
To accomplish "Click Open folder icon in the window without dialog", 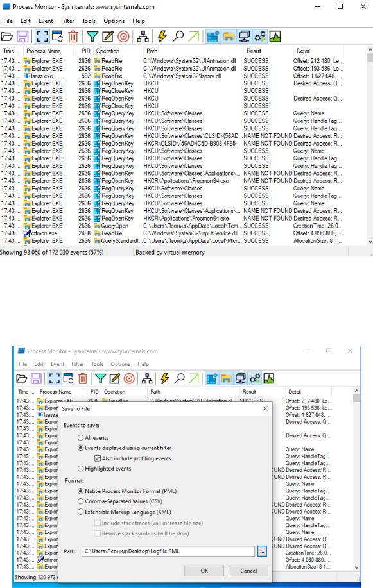I will pos(7,37).
